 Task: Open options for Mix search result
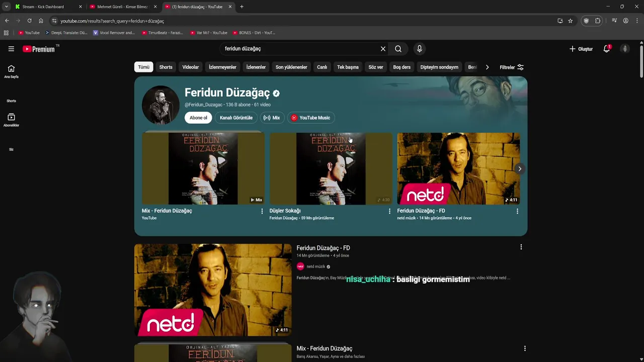click(x=525, y=348)
